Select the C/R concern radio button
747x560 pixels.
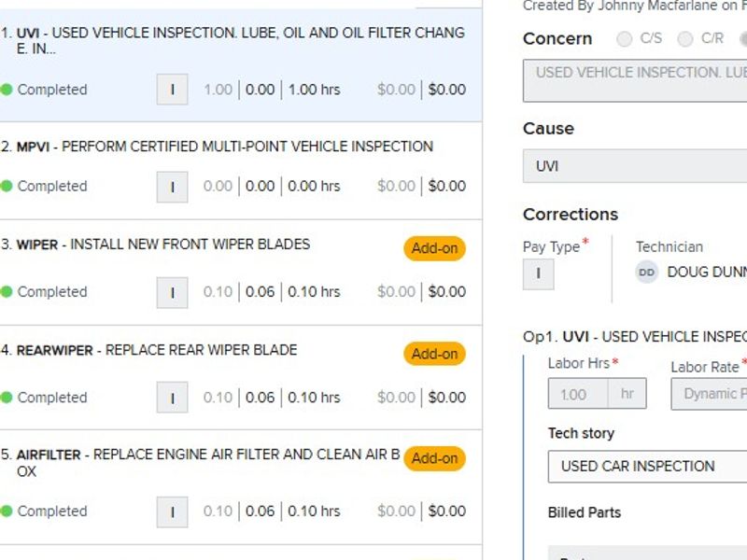685,39
